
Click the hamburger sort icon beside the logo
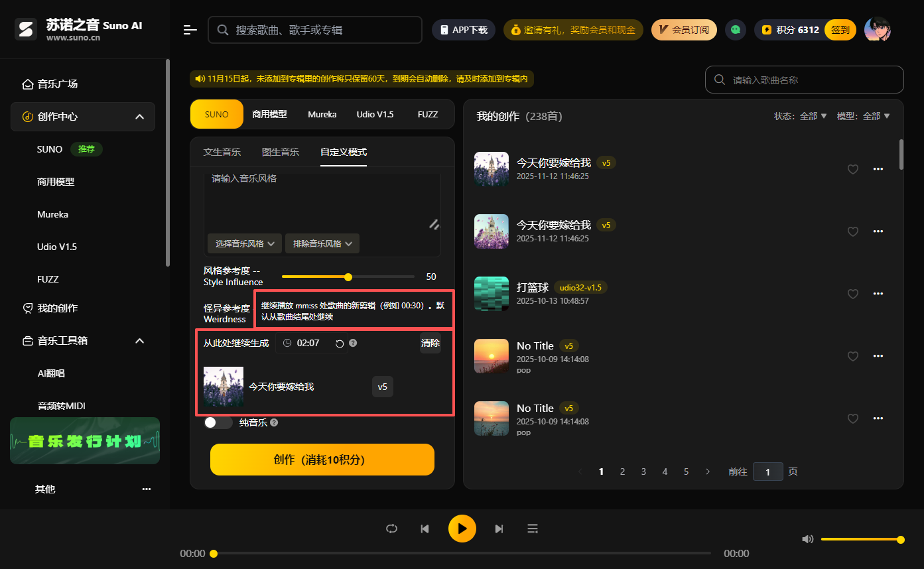pyautogui.click(x=190, y=30)
